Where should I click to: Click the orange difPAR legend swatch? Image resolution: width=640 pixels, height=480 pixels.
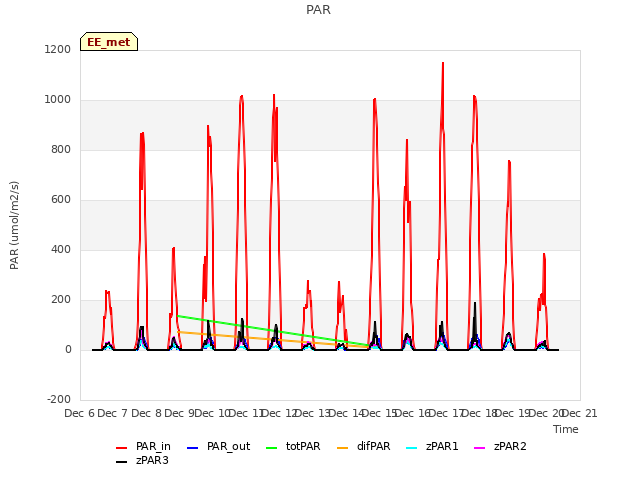[342, 448]
